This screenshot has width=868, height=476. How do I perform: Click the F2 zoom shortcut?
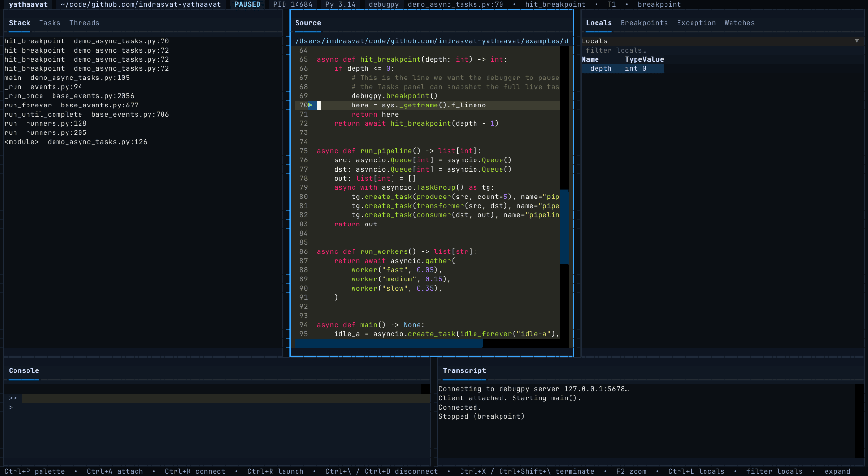[x=631, y=471]
